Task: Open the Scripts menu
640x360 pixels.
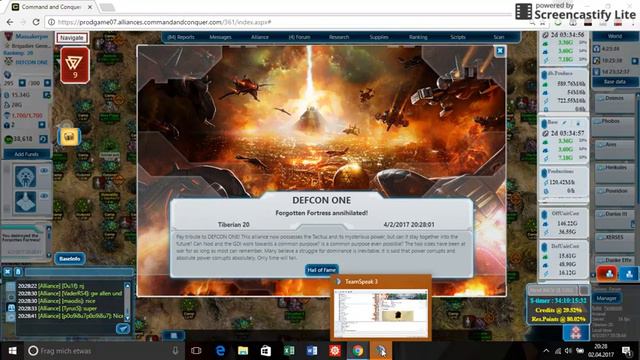Action: (458, 37)
